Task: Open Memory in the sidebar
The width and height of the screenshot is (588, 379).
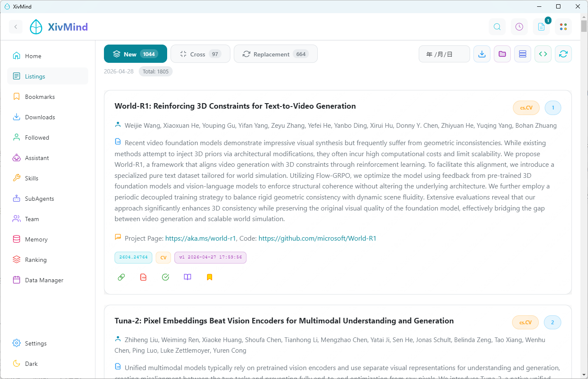Action: click(x=48, y=239)
